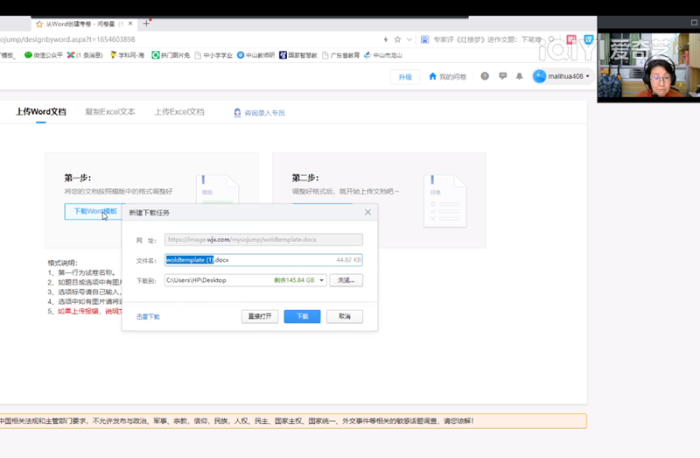Viewport: 700px width, 458px height.
Task: Open a new browser tab
Action: [147, 21]
